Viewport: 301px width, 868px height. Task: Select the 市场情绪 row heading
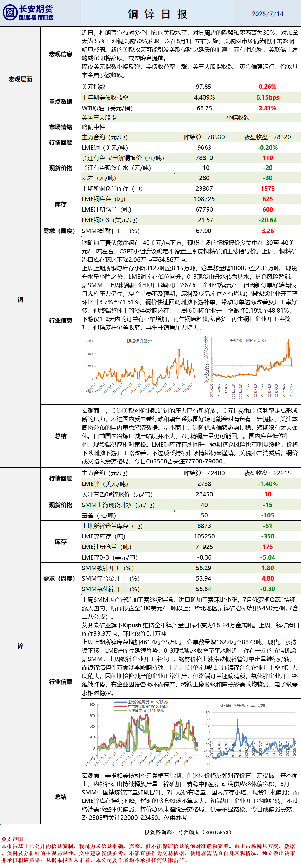coord(61,127)
